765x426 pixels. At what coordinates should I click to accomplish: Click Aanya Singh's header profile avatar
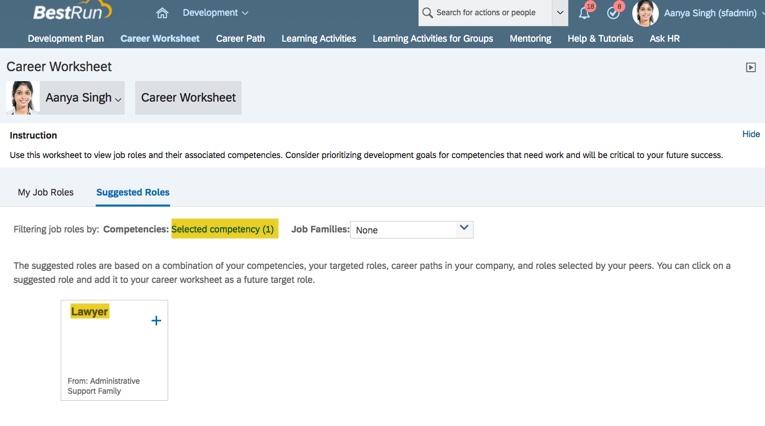tap(645, 13)
